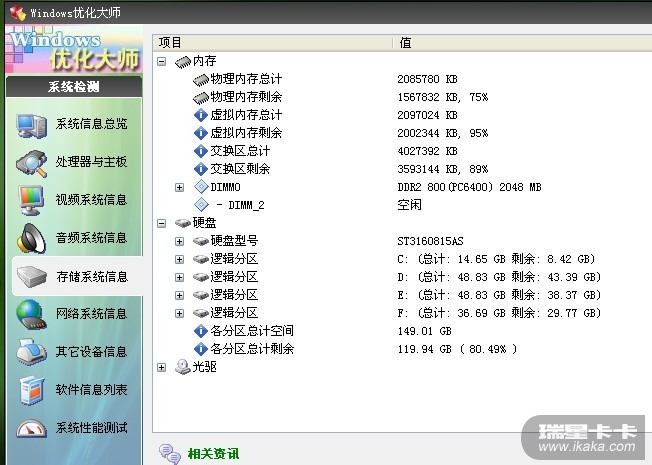Screen dimensions: 652x465
Task: Click the diamond icon beside DIMM_2
Action: pos(201,205)
